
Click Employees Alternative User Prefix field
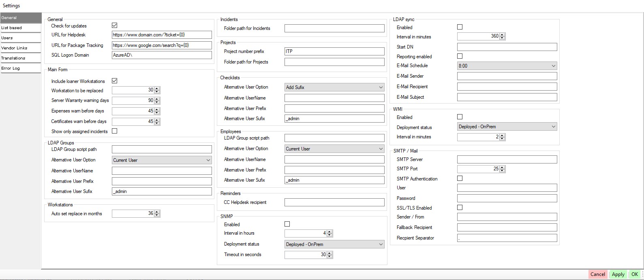[334, 170]
